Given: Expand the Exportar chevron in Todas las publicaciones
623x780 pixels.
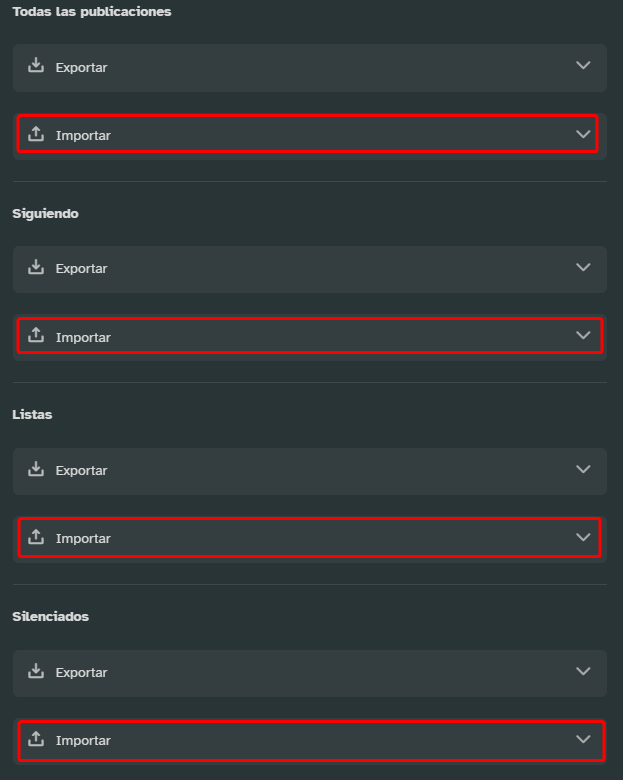Looking at the screenshot, I should 583,65.
